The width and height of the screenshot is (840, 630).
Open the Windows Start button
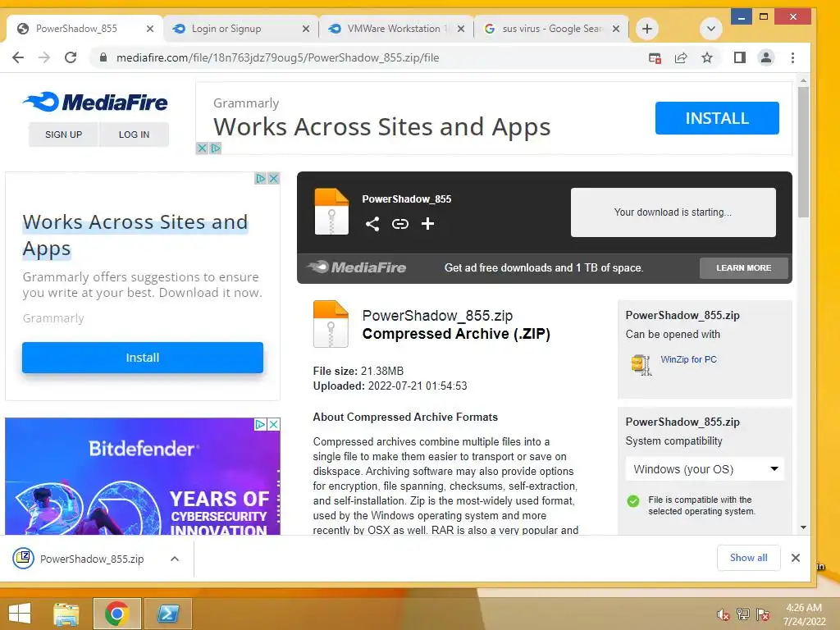[x=20, y=614]
